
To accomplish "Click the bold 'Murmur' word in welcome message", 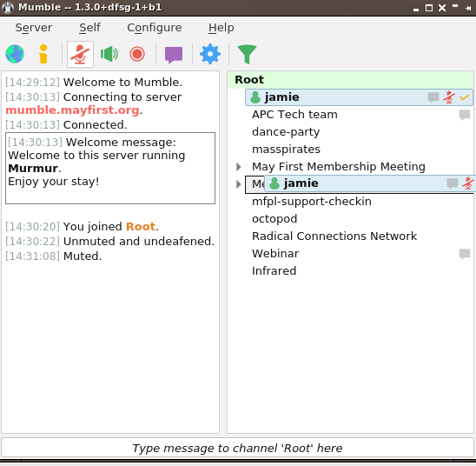I will tap(33, 169).
